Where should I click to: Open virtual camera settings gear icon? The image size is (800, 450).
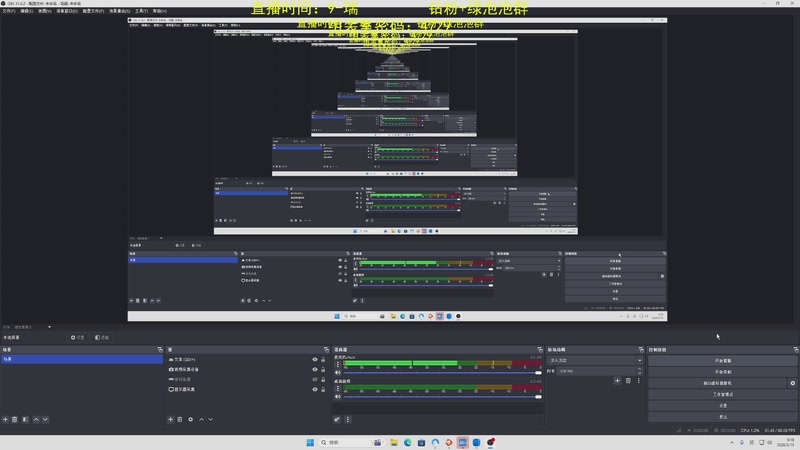click(792, 383)
